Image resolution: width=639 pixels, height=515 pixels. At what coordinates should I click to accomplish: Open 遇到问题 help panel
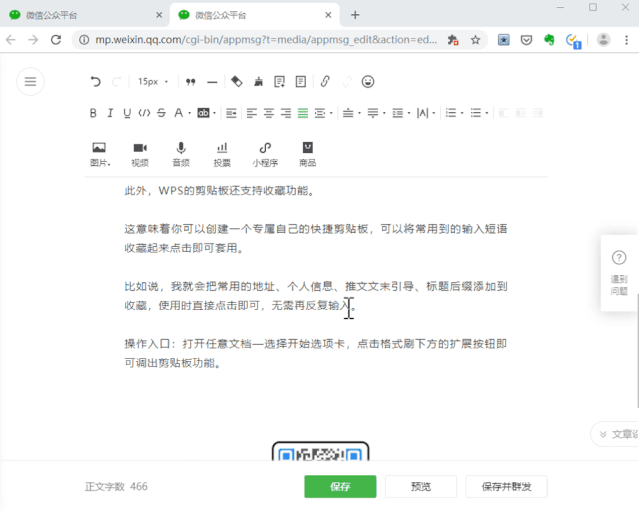[x=619, y=272]
